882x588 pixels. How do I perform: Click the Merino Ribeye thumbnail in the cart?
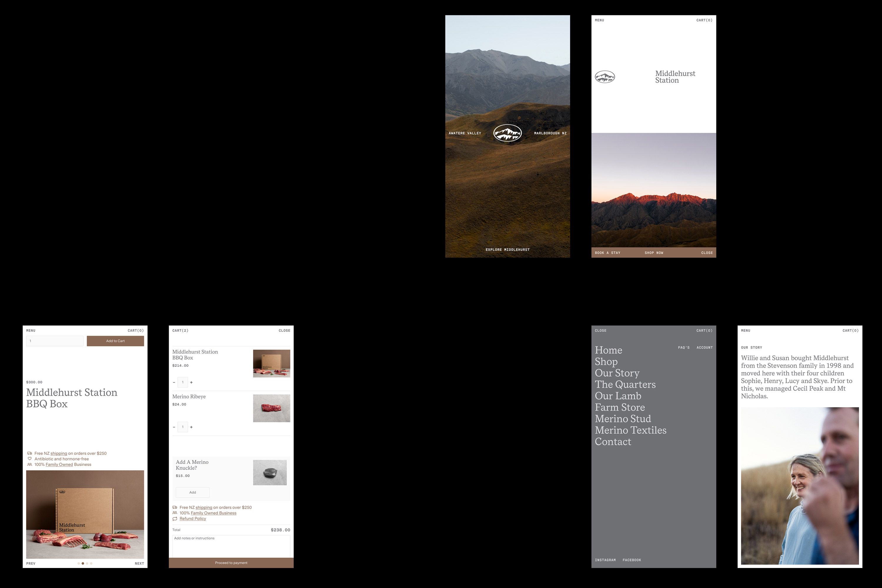[271, 408]
